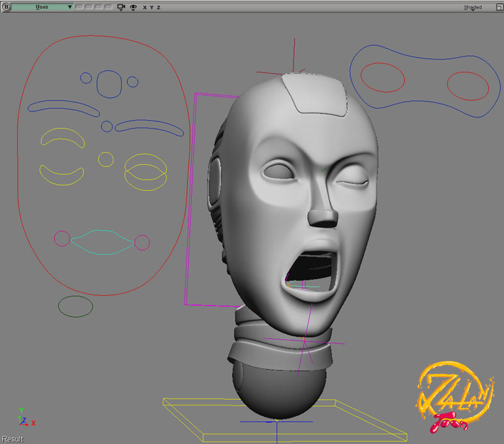This screenshot has height=444, width=504.
Task: Select the first viewport memo cam slot
Action: [x=78, y=7]
